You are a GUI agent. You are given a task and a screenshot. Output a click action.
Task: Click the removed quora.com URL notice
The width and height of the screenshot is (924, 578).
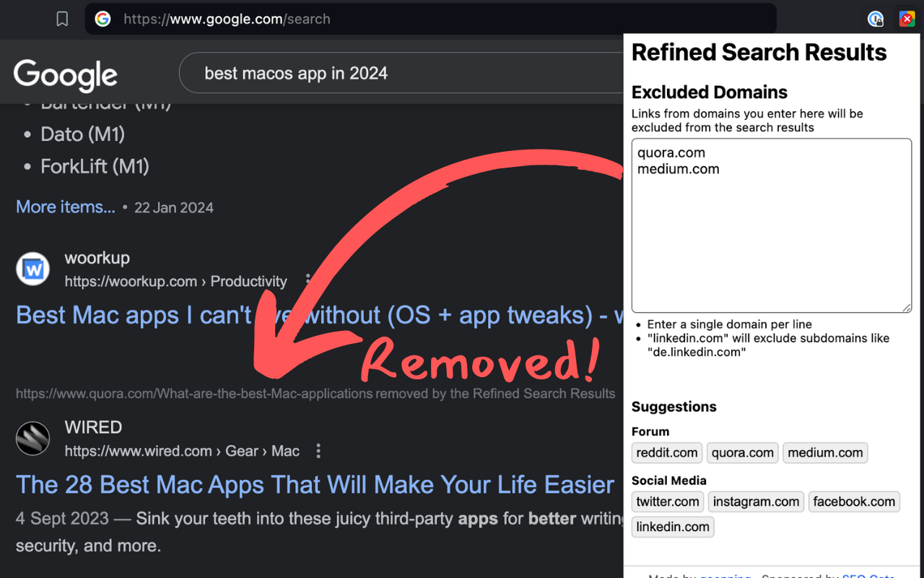pos(315,394)
